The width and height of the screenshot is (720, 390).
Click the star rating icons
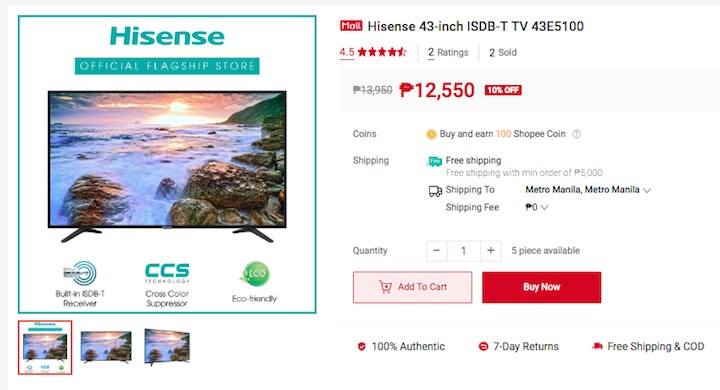point(382,52)
